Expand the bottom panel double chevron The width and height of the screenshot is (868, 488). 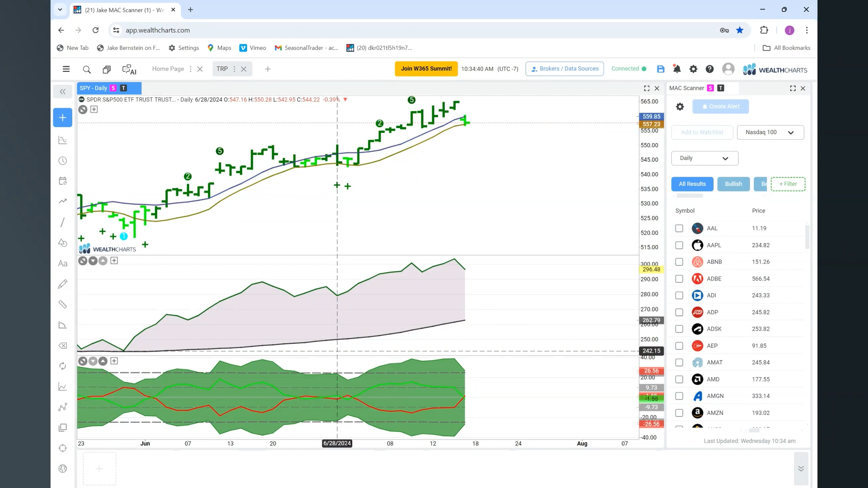tap(801, 469)
